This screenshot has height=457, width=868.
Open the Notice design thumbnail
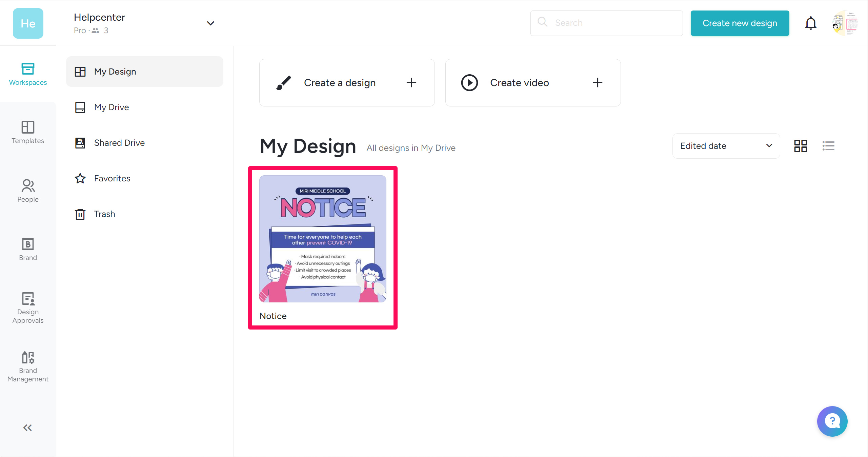tap(323, 239)
